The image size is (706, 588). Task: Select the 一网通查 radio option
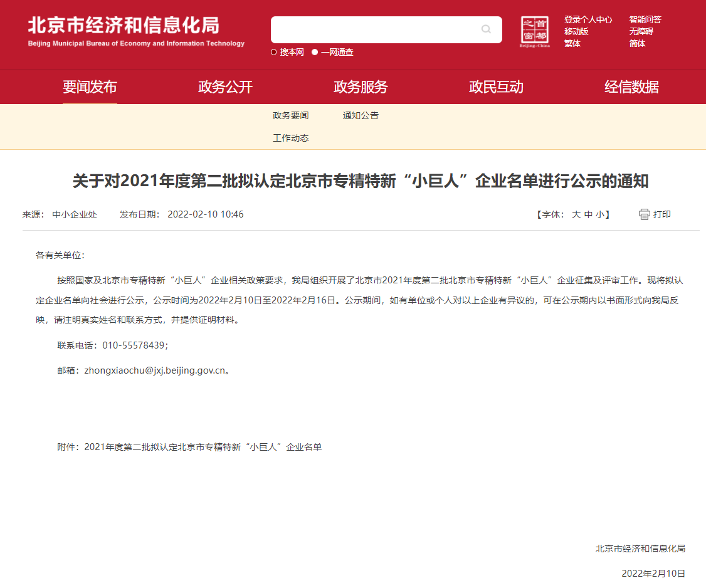pyautogui.click(x=315, y=52)
